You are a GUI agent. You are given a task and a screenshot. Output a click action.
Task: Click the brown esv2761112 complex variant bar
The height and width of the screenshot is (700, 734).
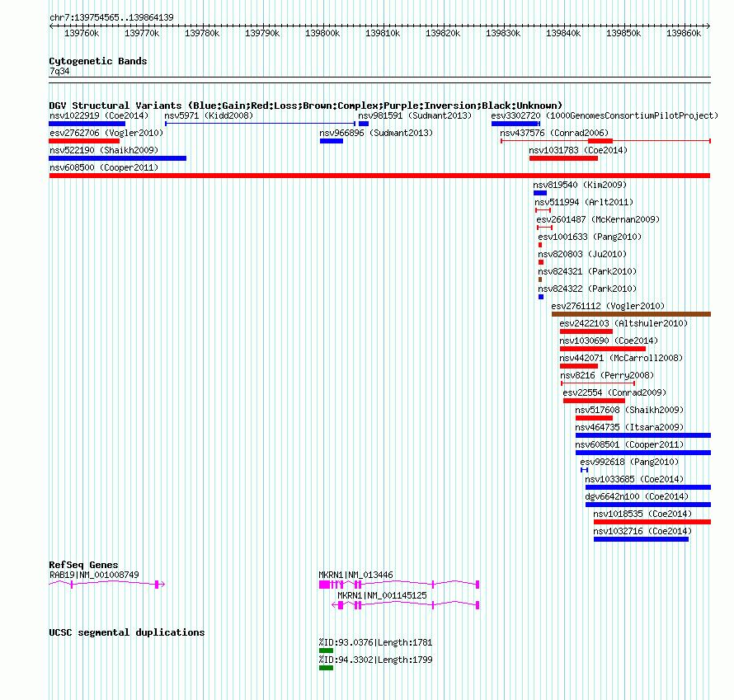[x=631, y=314]
